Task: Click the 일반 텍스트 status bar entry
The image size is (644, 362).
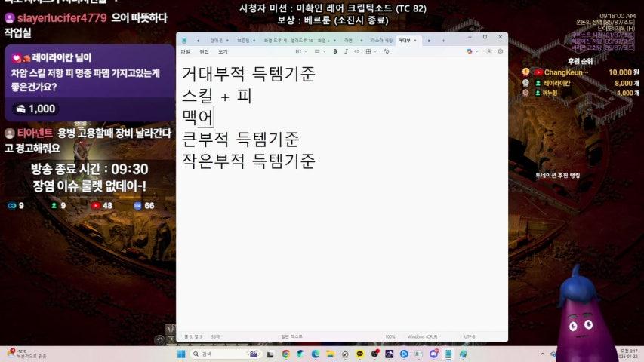Action: click(x=291, y=336)
